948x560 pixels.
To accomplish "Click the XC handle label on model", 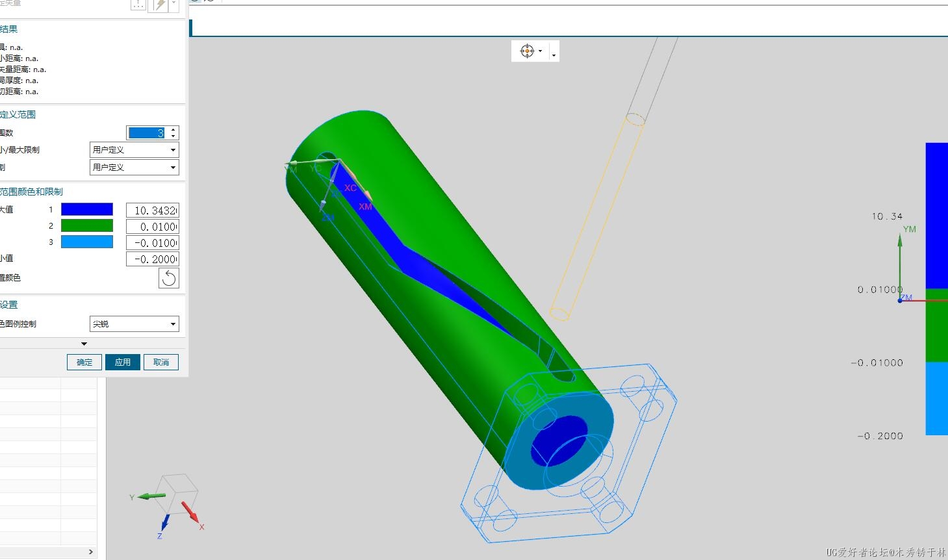I will point(350,188).
